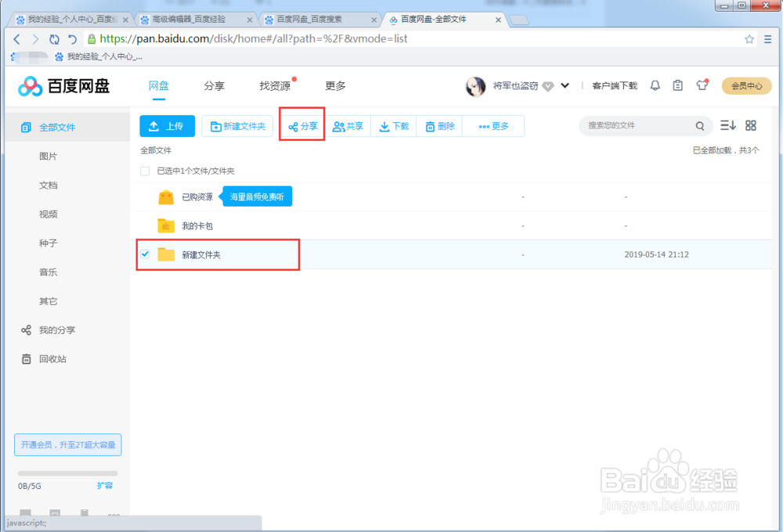Open the 找资源 tab
The height and width of the screenshot is (532, 783).
click(275, 86)
